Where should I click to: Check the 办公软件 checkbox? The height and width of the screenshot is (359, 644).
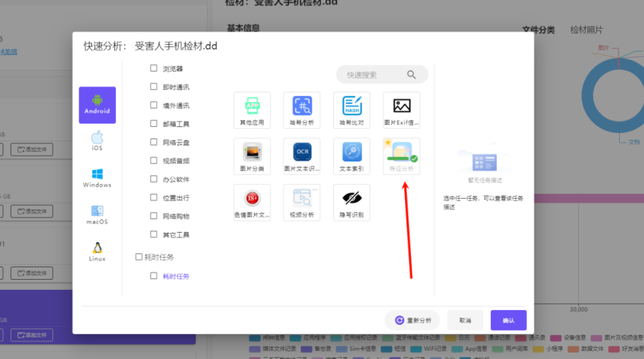(153, 179)
